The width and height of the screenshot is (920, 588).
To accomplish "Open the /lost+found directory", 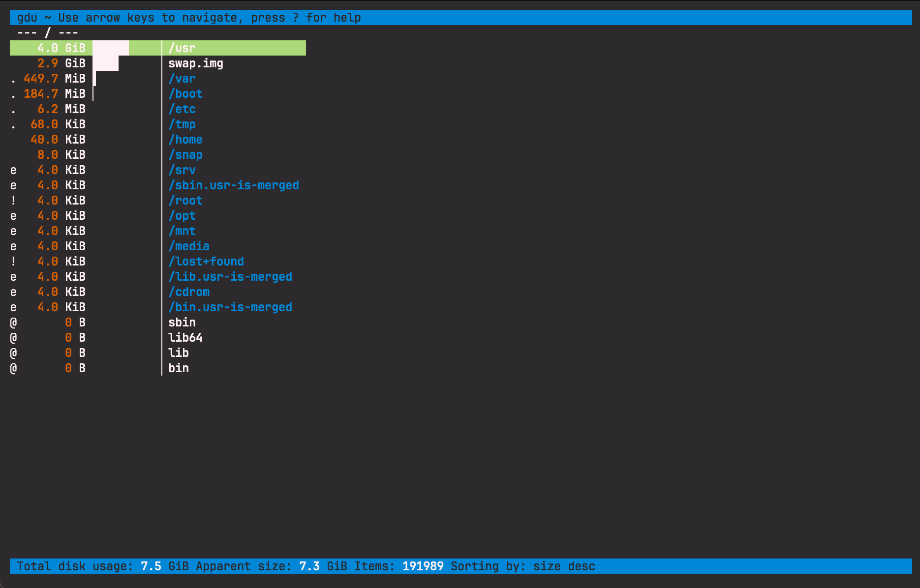I will tap(206, 261).
